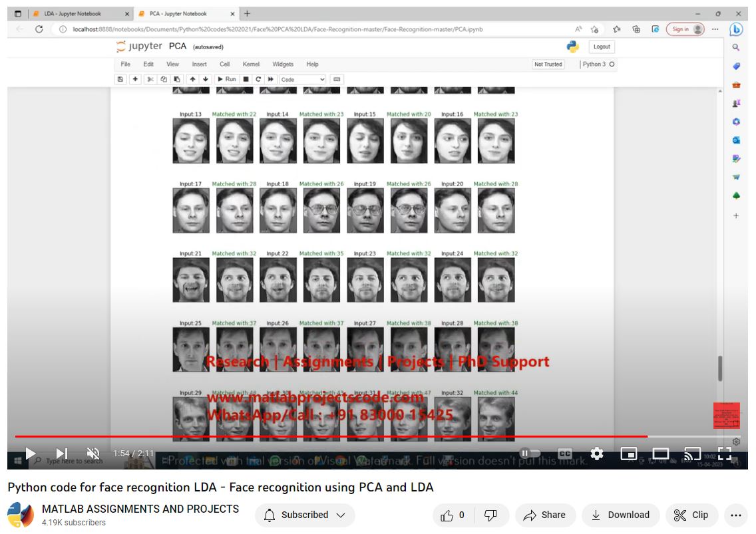Open the Jupyter cell type Code dropdown
This screenshot has height=534, width=756.
point(303,79)
